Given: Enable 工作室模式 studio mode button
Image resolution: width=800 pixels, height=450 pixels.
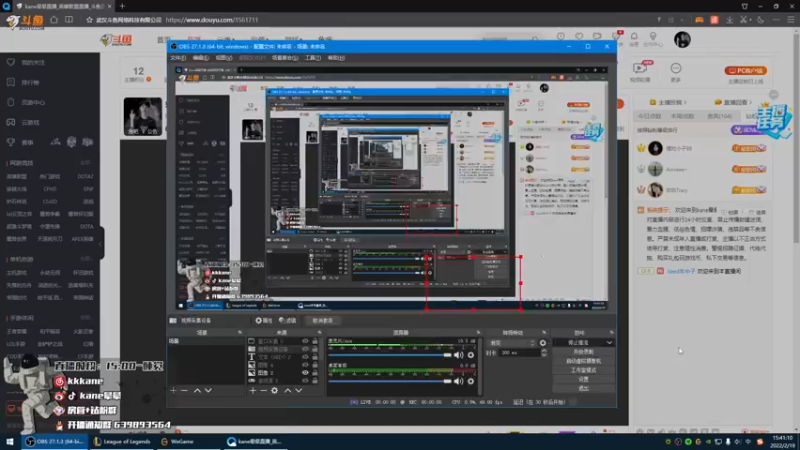Looking at the screenshot, I should click(x=583, y=370).
